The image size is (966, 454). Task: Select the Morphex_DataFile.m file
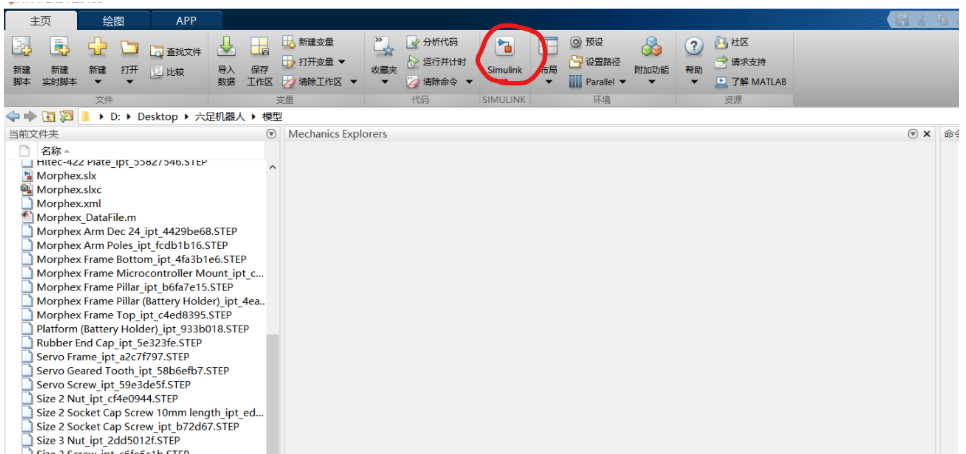[86, 217]
